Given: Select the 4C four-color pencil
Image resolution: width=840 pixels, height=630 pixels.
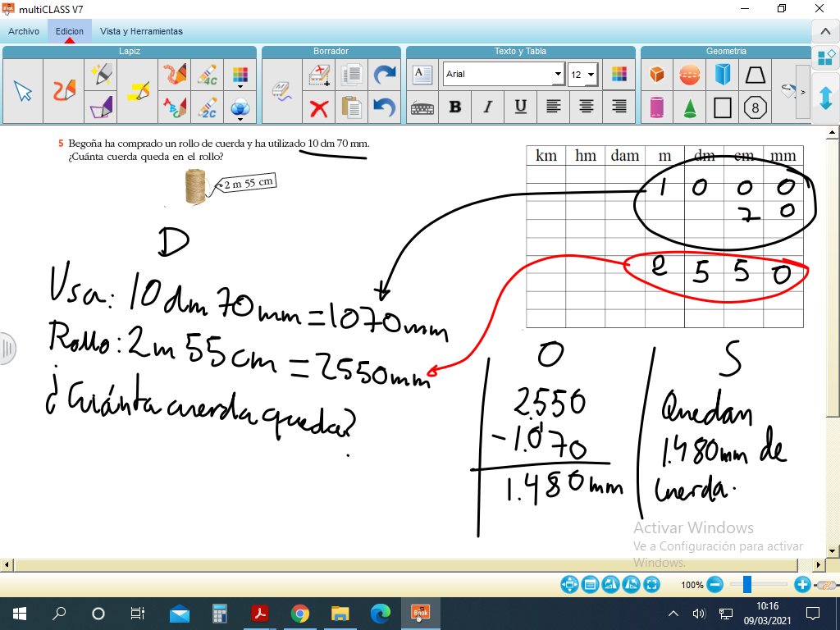Looking at the screenshot, I should click(208, 74).
